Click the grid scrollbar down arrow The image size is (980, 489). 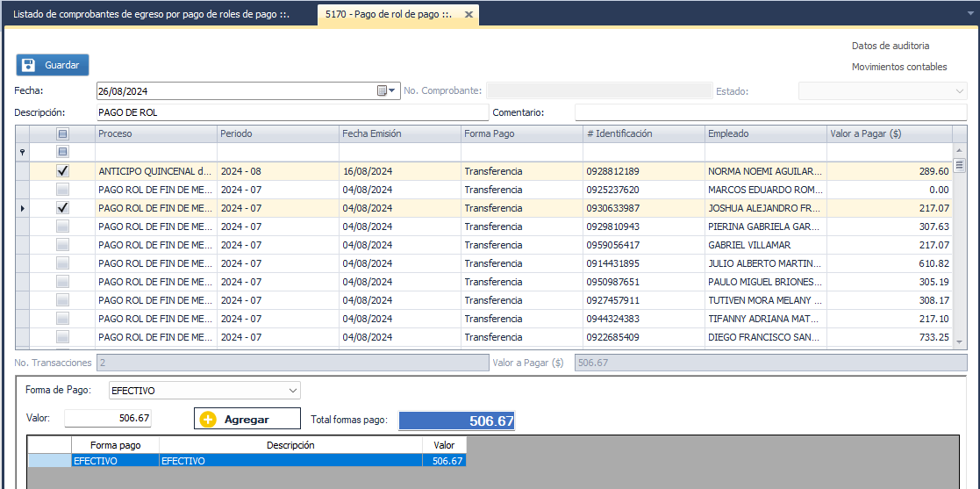(x=959, y=342)
